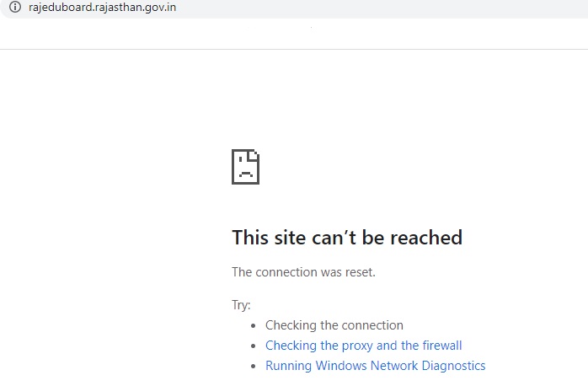The width and height of the screenshot is (588, 386).
Task: Click blank toolbar strip below address bar
Action: (x=294, y=34)
